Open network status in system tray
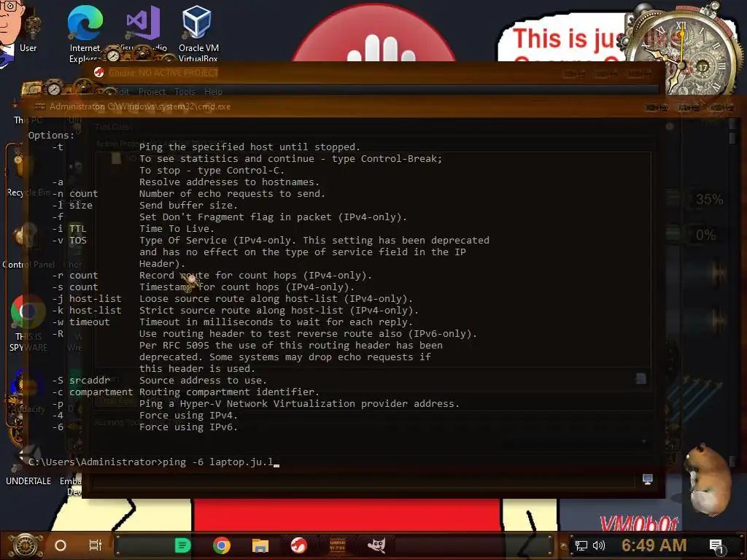Screen dimensions: 747x560 581,545
